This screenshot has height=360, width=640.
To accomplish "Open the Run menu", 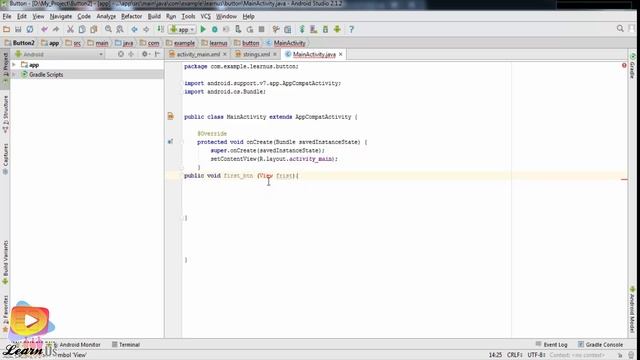I will pos(171,17).
